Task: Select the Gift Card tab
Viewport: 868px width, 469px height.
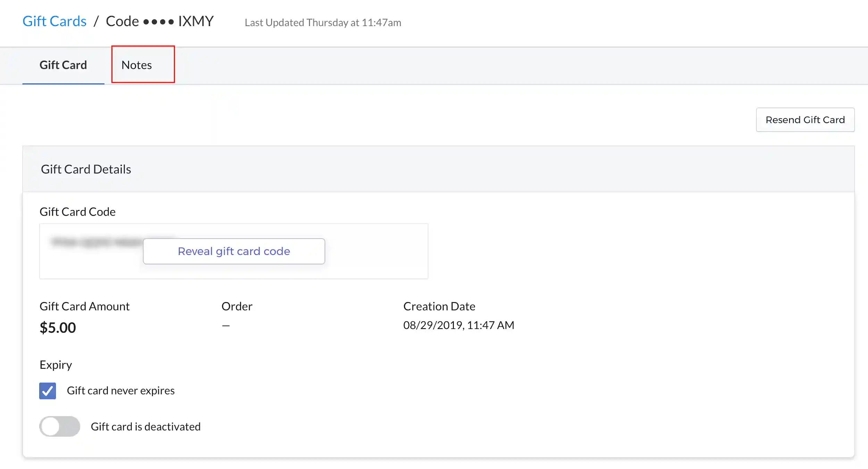Action: point(63,65)
